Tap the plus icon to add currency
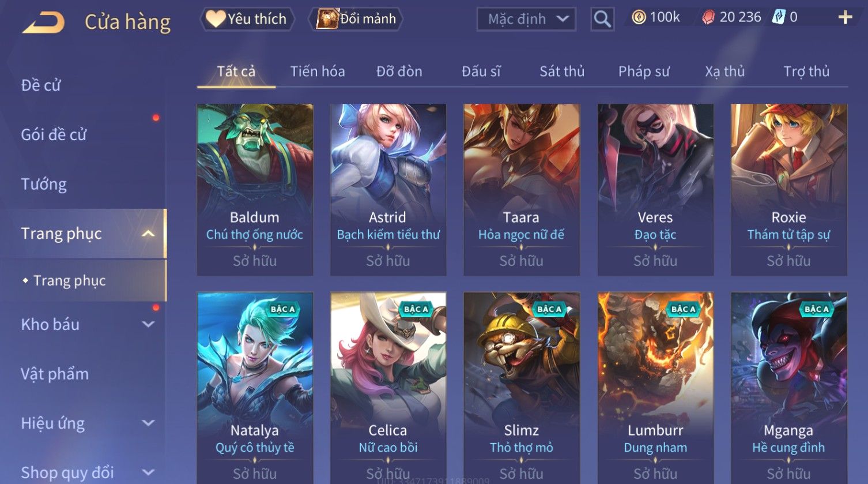The image size is (868, 484). (845, 18)
